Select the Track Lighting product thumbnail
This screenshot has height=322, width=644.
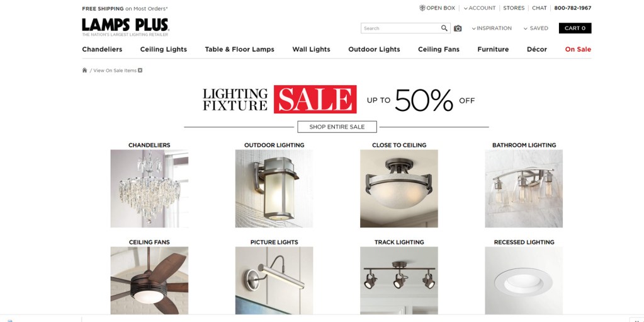tap(399, 280)
